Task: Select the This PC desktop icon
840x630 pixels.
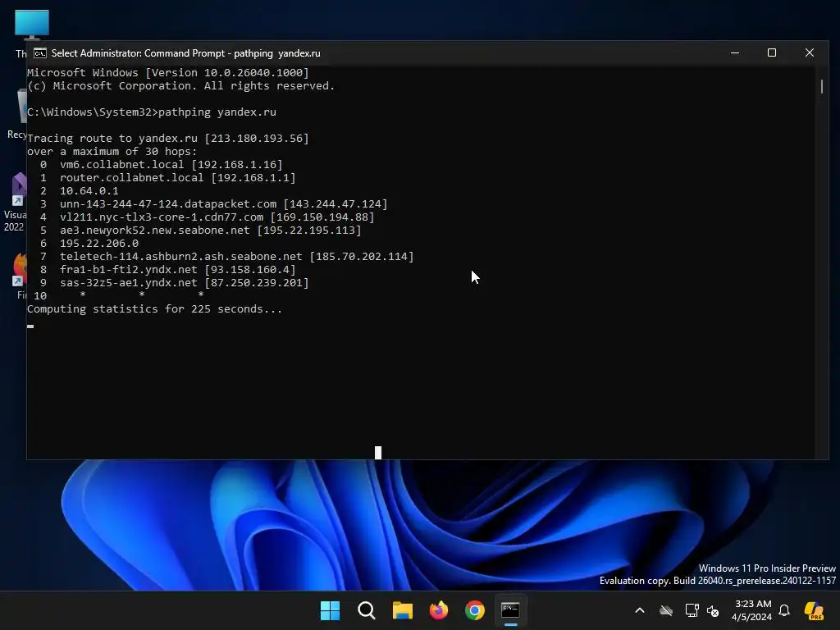Action: click(31, 24)
